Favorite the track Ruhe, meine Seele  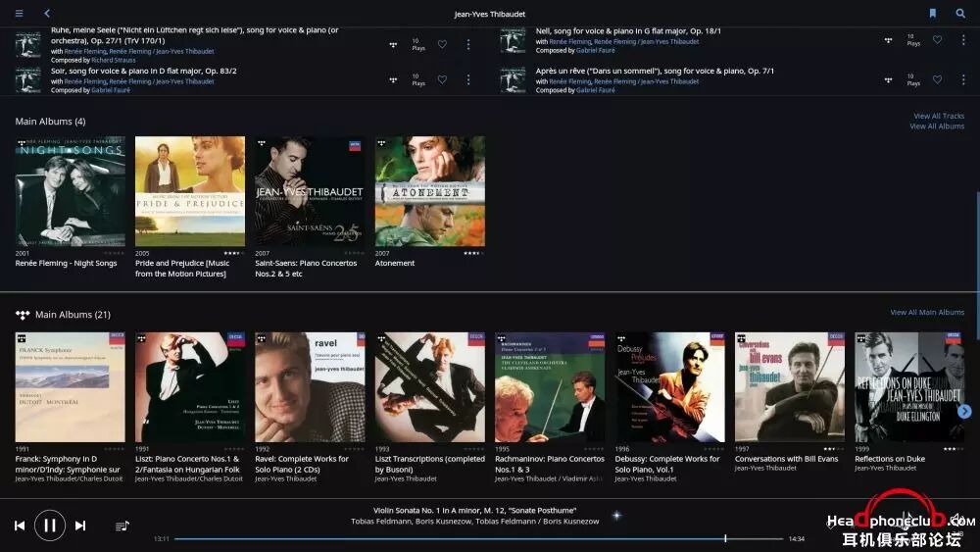(442, 44)
